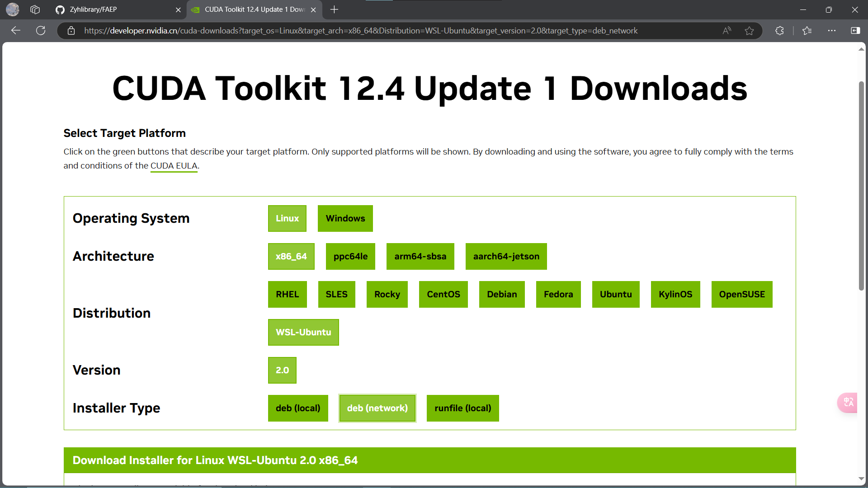Select Windows operating system option
This screenshot has width=868, height=488.
point(345,218)
